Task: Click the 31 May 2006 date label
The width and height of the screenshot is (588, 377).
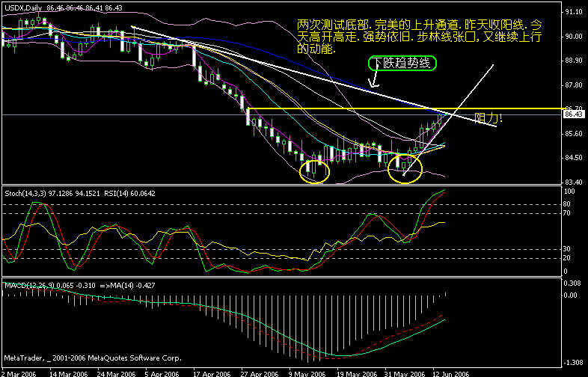Action: coord(404,373)
